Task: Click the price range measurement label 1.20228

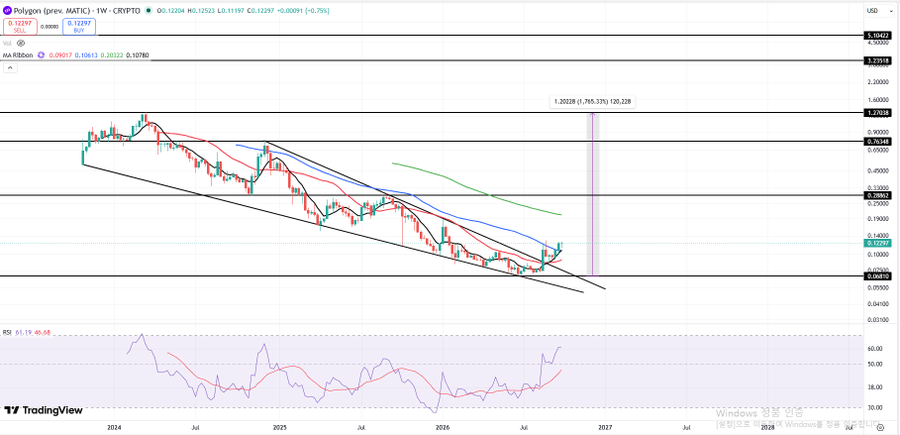Action: [593, 102]
